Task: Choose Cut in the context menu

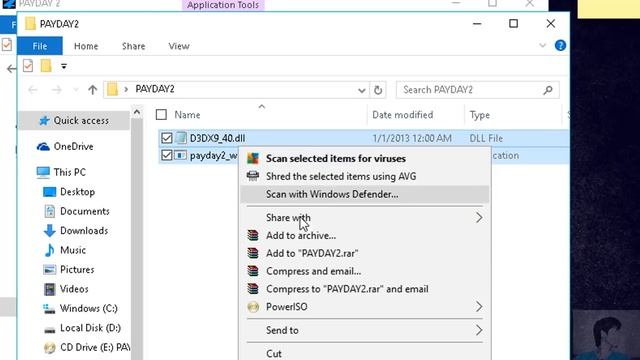Action: [365, 353]
